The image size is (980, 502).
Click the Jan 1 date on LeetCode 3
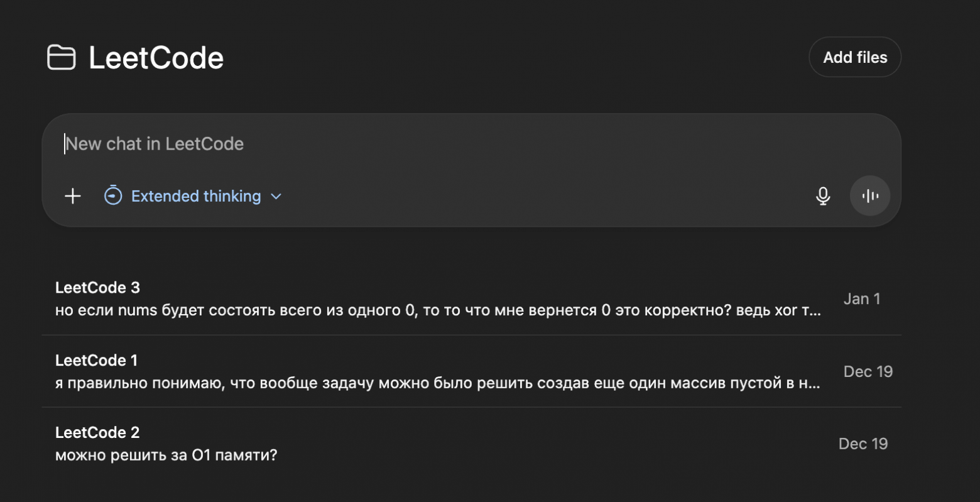861,298
